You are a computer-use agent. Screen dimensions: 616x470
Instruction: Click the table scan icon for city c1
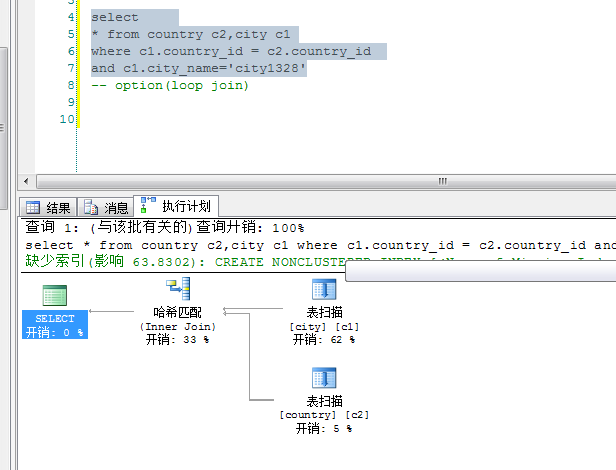tap(324, 290)
